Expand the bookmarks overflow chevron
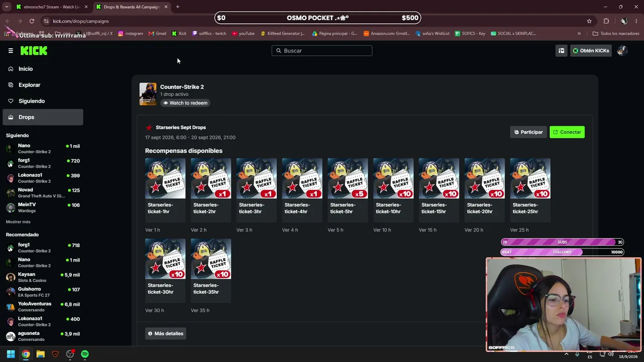 point(579,34)
